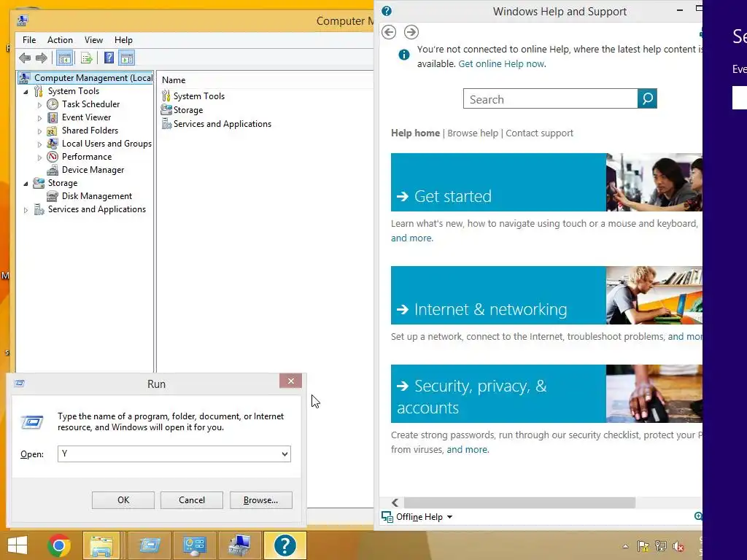Image resolution: width=747 pixels, height=560 pixels.
Task: Open Google Chrome from the taskbar
Action: (x=58, y=545)
